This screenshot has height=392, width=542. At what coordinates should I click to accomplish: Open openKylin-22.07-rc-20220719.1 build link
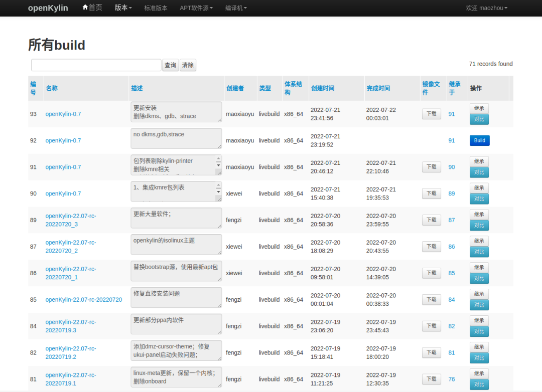click(x=71, y=379)
